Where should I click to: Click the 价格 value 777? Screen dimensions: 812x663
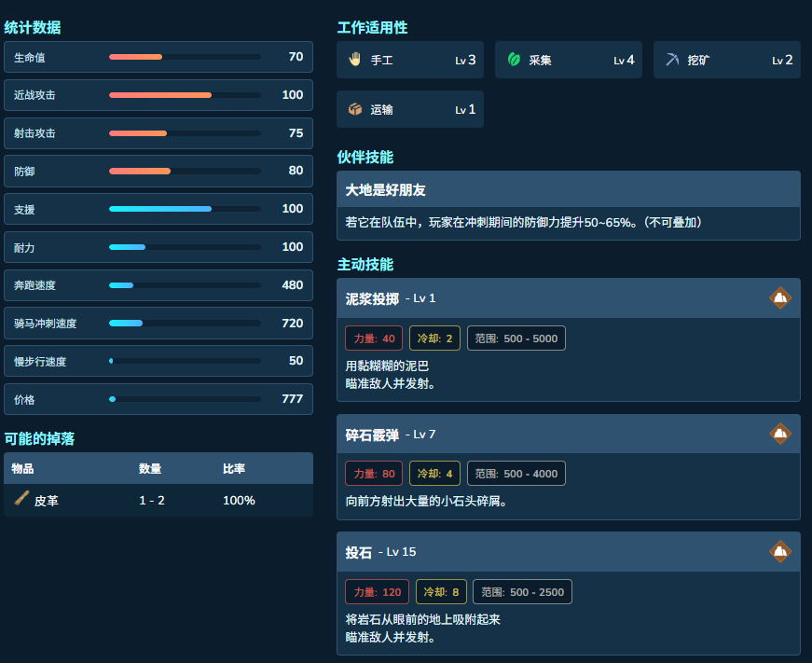click(x=293, y=399)
